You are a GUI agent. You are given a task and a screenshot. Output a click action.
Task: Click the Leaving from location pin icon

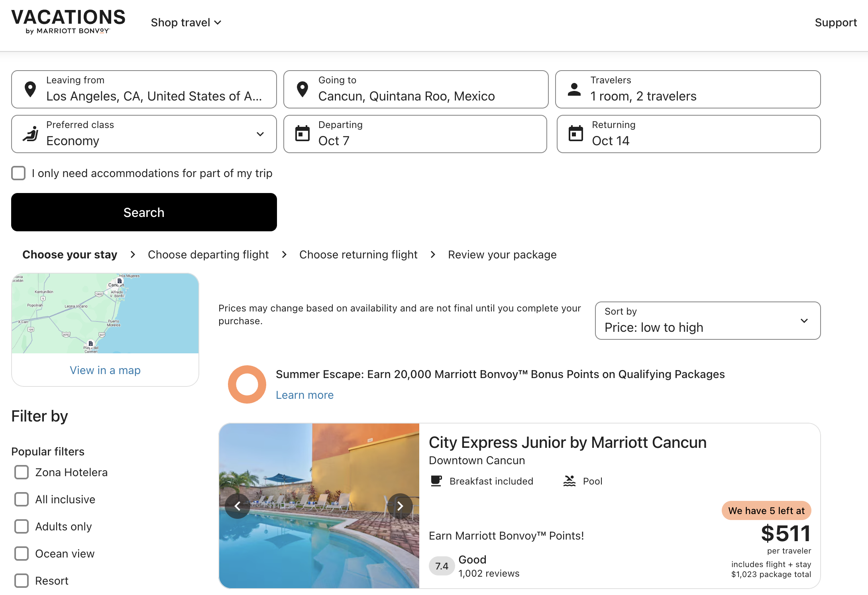click(30, 89)
